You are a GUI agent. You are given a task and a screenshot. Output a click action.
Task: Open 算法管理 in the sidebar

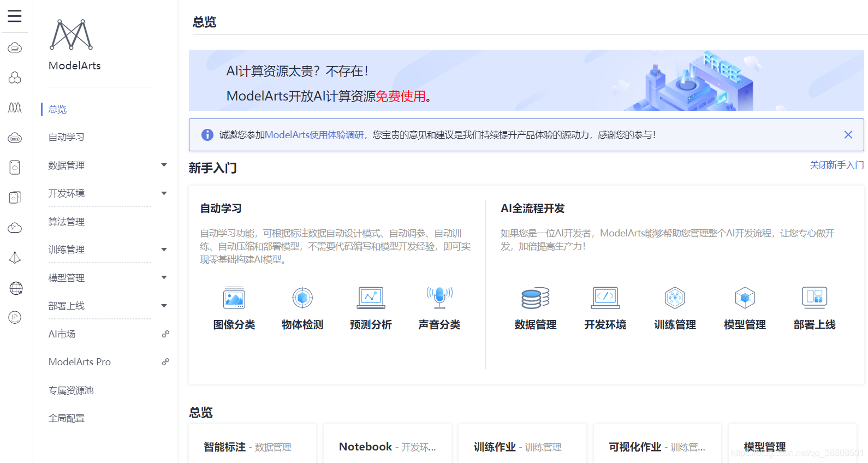point(66,222)
